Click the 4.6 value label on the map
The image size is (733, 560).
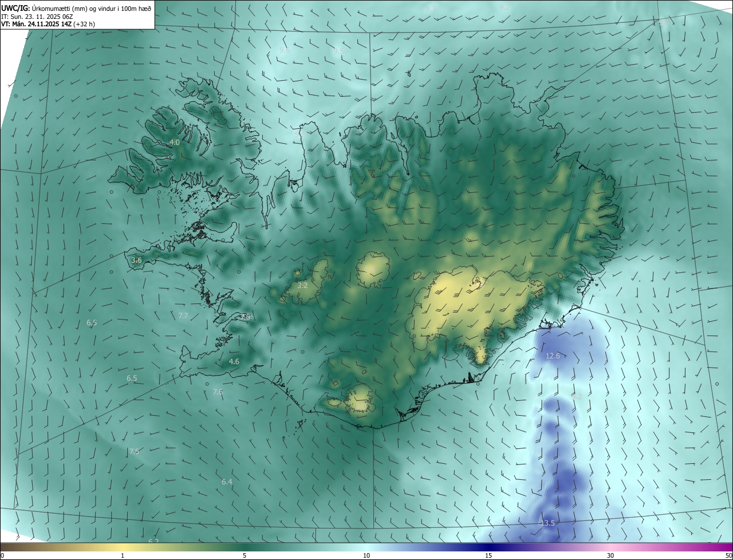click(x=234, y=362)
